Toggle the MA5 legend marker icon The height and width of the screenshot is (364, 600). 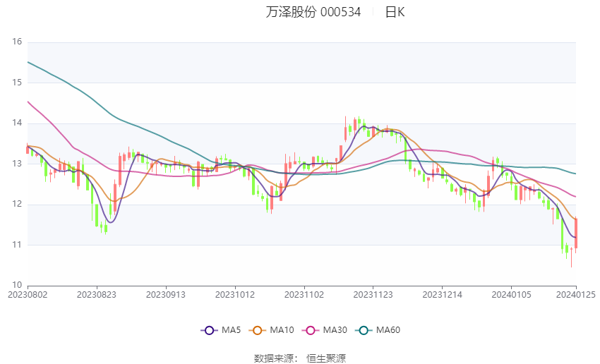[210, 330]
